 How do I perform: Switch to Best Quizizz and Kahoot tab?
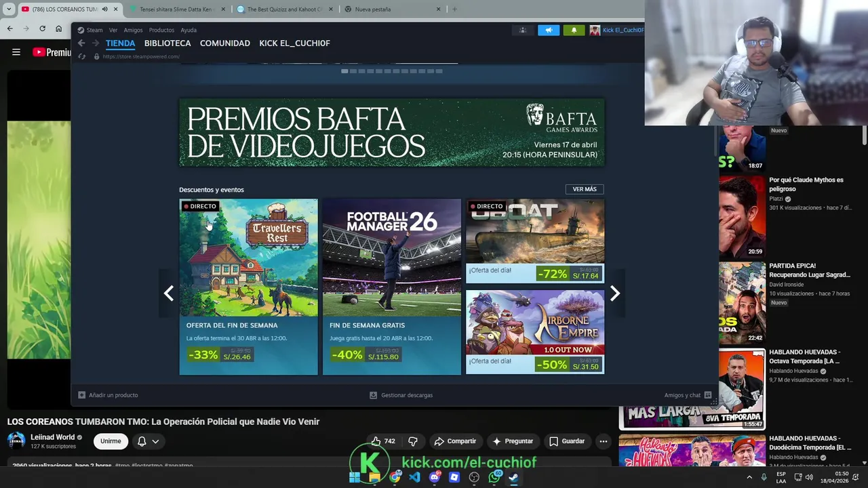(x=285, y=9)
